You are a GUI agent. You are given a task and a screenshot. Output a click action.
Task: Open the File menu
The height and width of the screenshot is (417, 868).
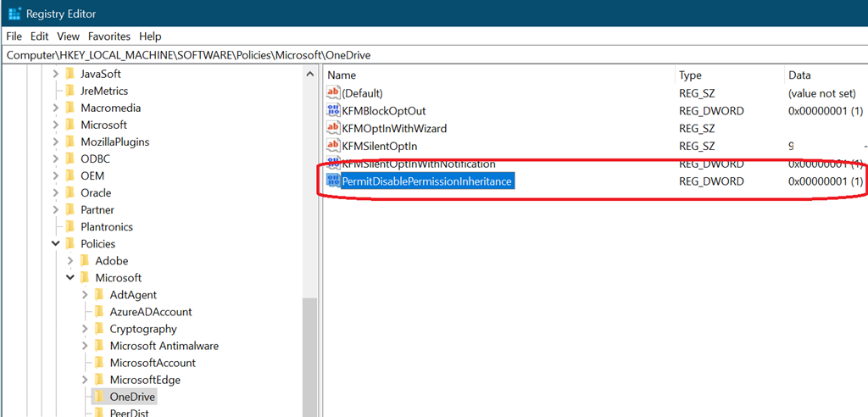(14, 36)
